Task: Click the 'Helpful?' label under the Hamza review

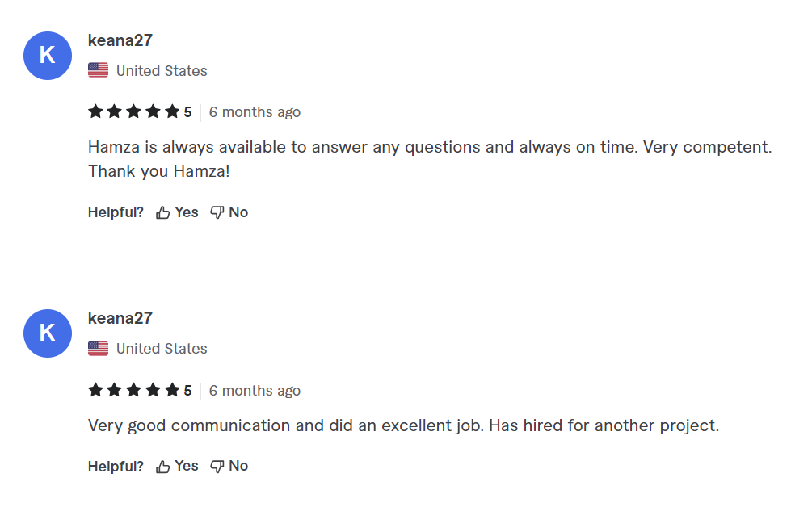Action: coord(116,212)
